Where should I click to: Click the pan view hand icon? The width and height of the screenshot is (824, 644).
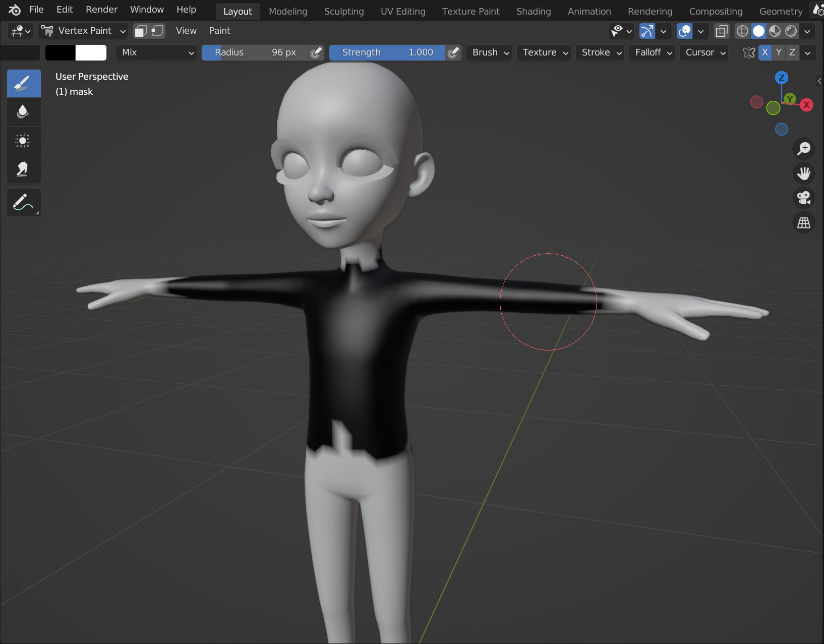coord(803,173)
